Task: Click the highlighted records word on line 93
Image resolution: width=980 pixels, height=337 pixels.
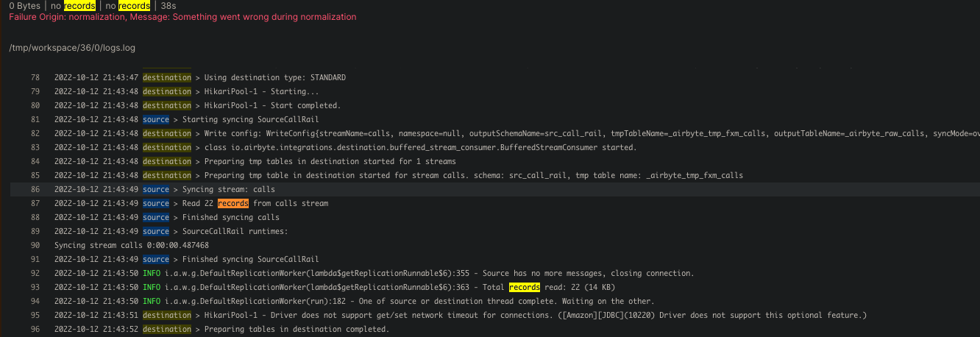Action: (524, 287)
